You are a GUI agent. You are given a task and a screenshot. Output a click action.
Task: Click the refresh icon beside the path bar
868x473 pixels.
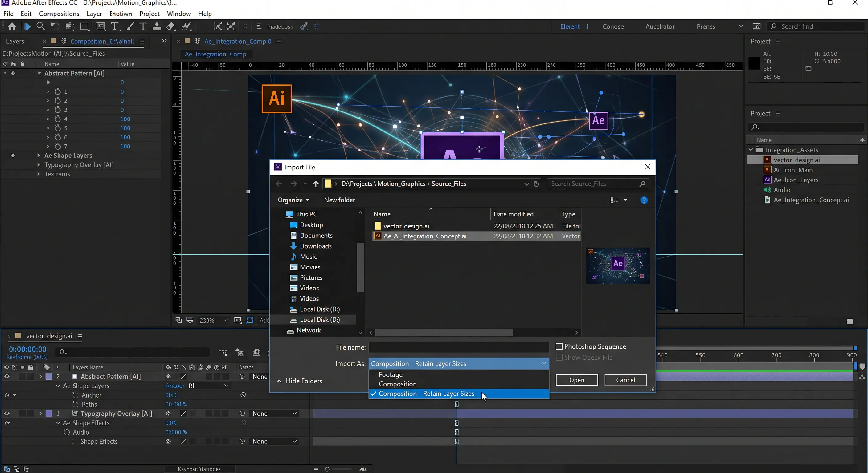pos(536,184)
